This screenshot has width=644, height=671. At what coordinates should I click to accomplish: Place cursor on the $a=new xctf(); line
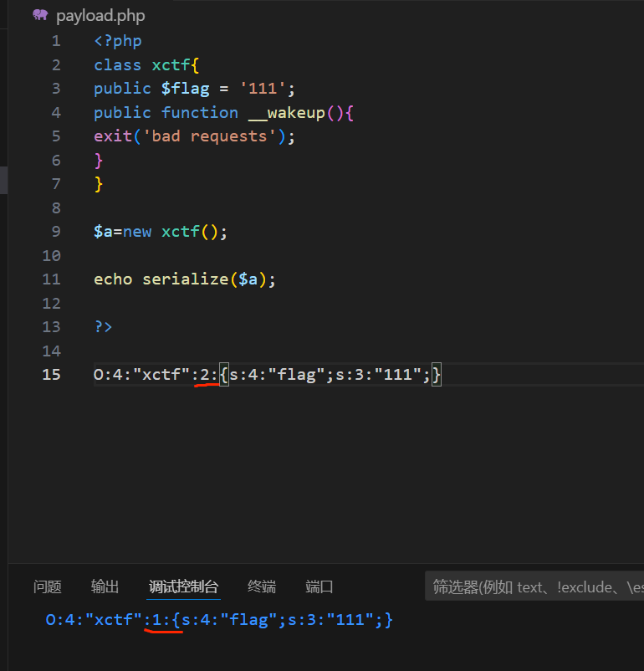(x=161, y=231)
